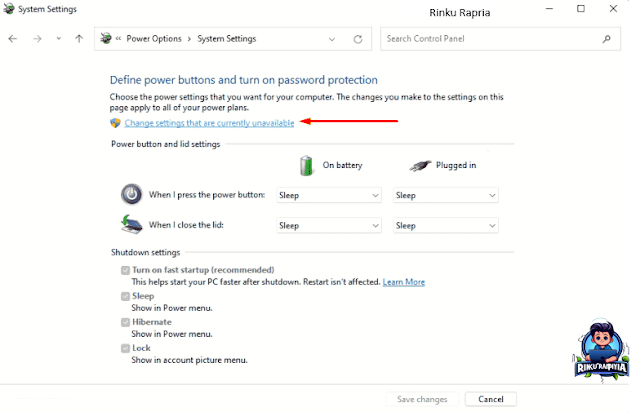Open power button On battery dropdown
This screenshot has height=412, width=640.
click(x=329, y=195)
